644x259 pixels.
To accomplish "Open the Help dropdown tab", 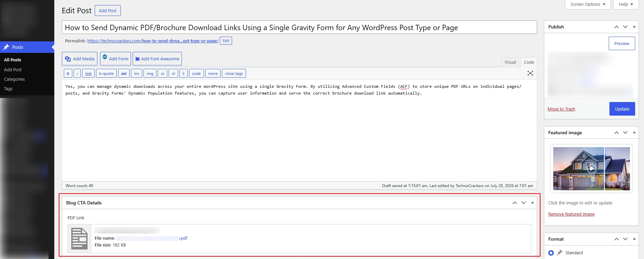I will [x=626, y=4].
